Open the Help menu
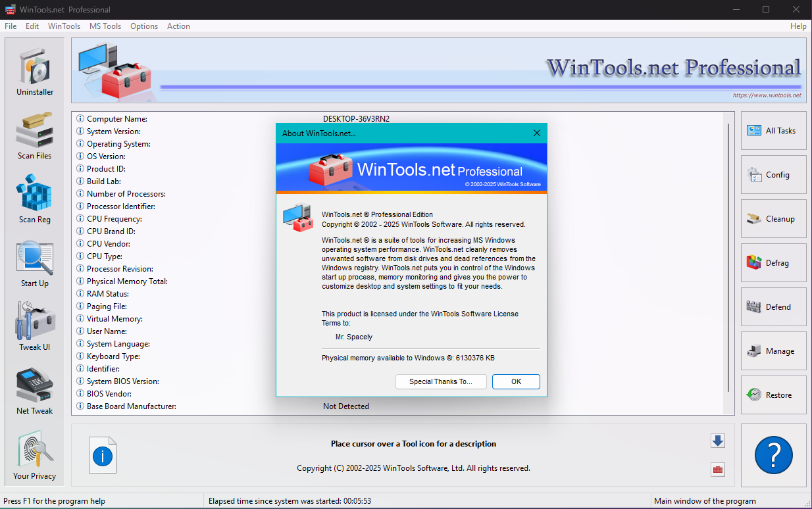Screen dimensions: 812x509 coord(798,26)
